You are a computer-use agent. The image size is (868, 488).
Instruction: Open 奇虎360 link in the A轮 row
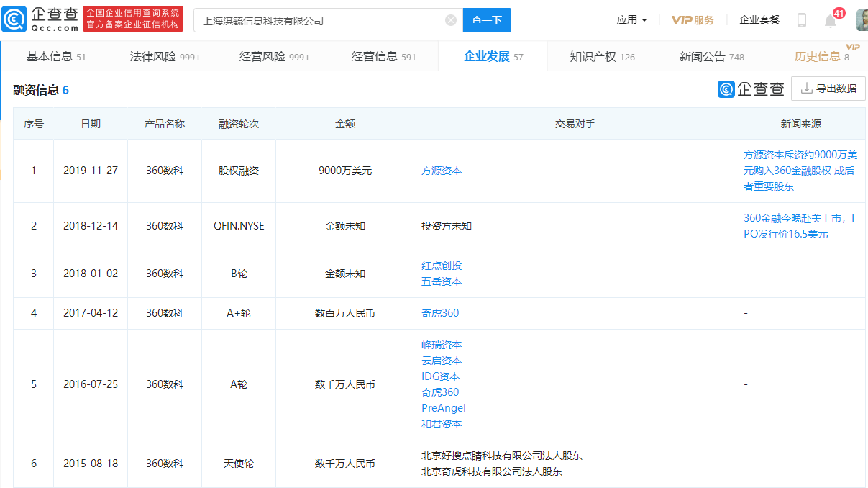pyautogui.click(x=440, y=392)
